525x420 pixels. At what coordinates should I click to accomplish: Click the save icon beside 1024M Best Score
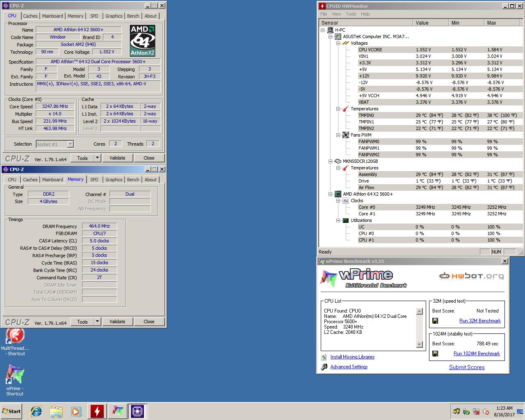click(435, 354)
